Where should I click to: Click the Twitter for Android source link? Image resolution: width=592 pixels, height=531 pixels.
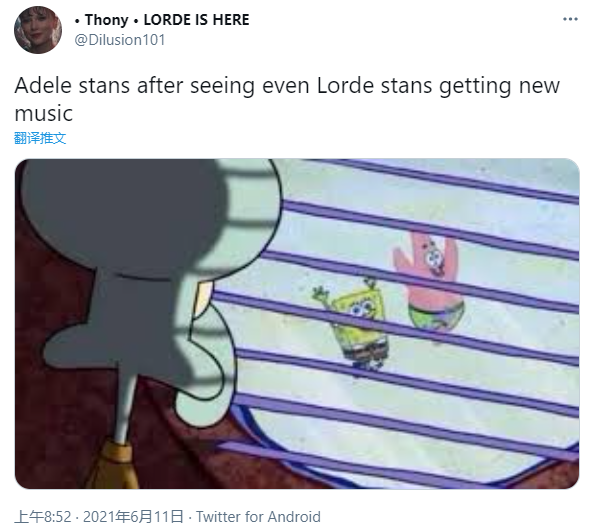(x=258, y=517)
